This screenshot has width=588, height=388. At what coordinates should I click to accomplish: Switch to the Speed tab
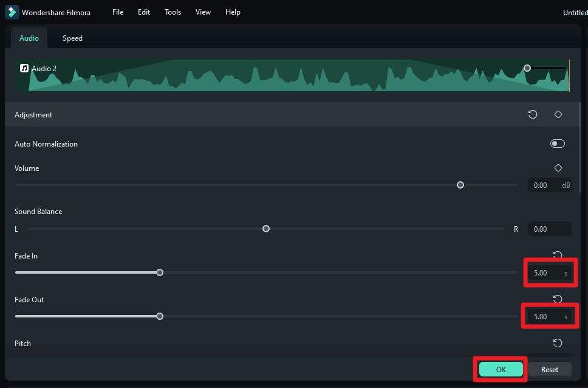pos(72,38)
